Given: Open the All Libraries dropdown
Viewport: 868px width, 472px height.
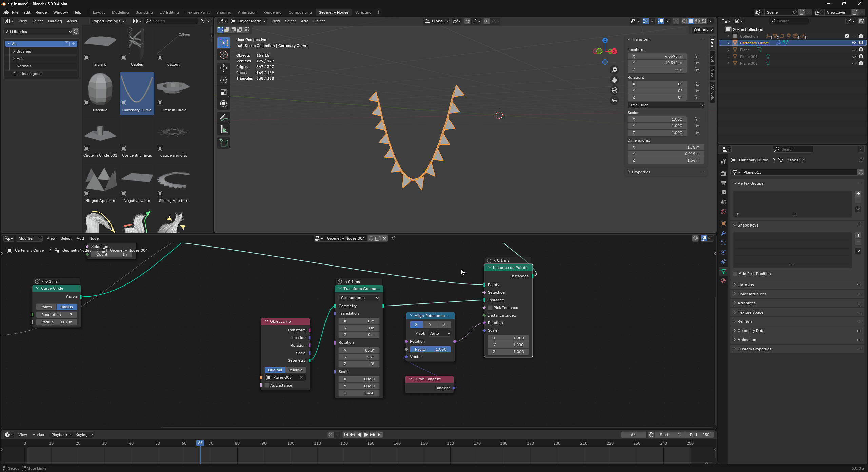Looking at the screenshot, I should tap(38, 32).
